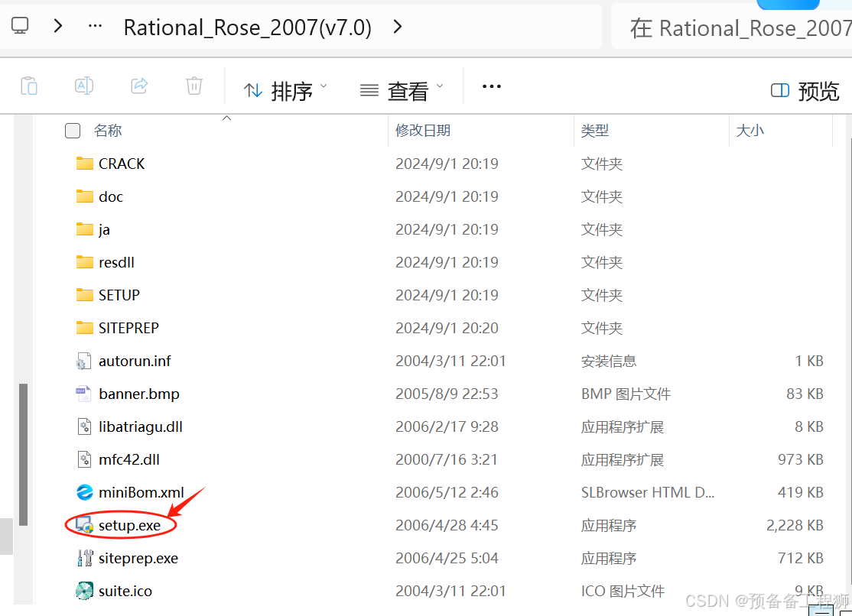Click the SLBrowser HTML D... type cell

[x=648, y=492]
